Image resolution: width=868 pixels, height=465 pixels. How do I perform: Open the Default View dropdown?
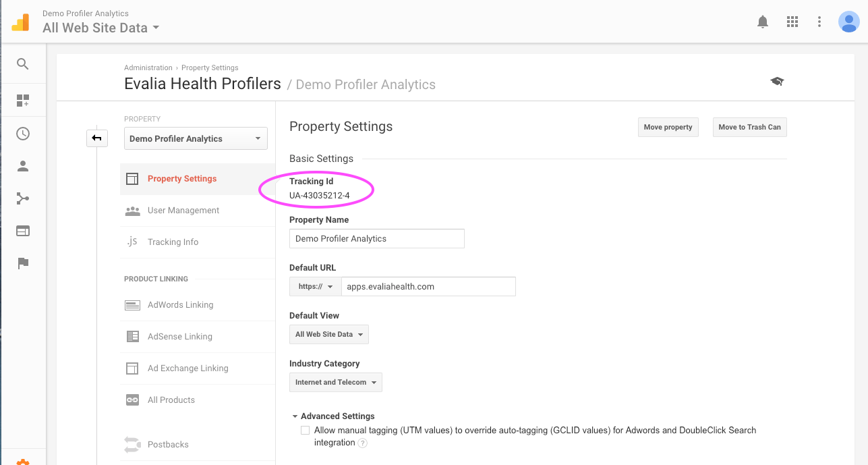pos(329,334)
